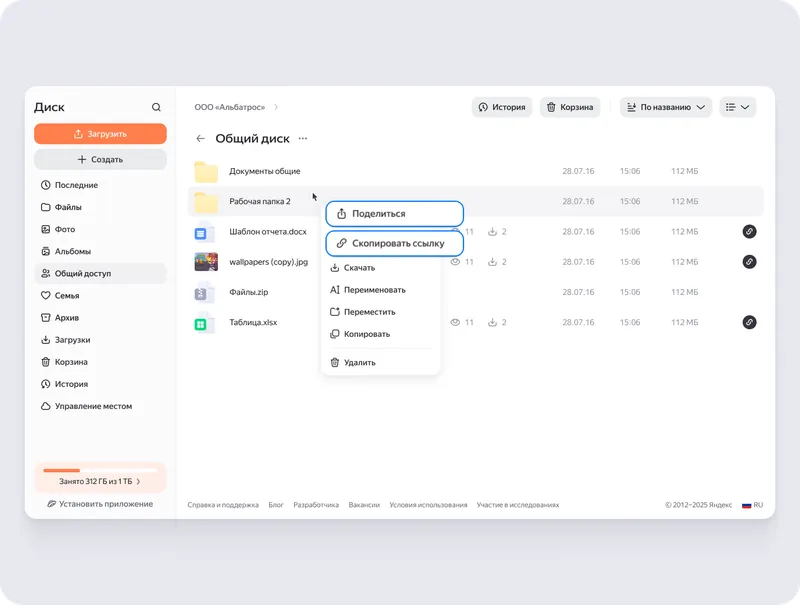This screenshot has width=800, height=605.
Task: Click the Таблица.xlsx spreadsheet icon
Action: 204,323
